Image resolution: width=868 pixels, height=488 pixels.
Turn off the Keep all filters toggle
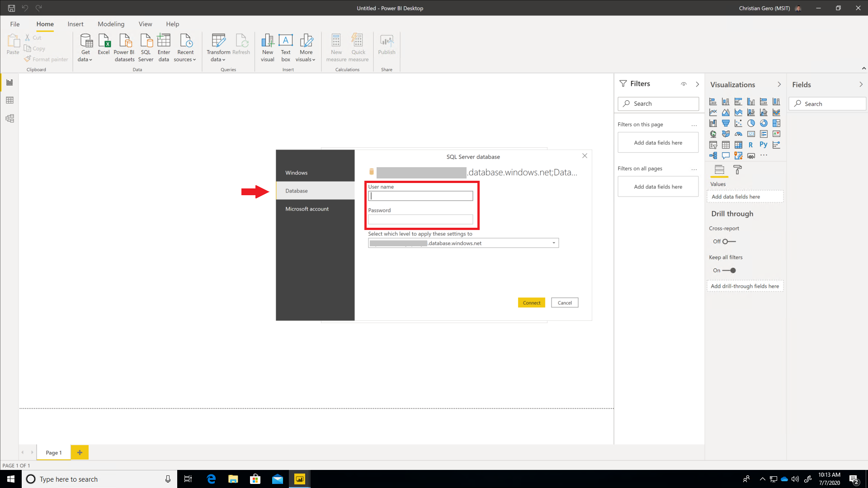click(x=729, y=270)
